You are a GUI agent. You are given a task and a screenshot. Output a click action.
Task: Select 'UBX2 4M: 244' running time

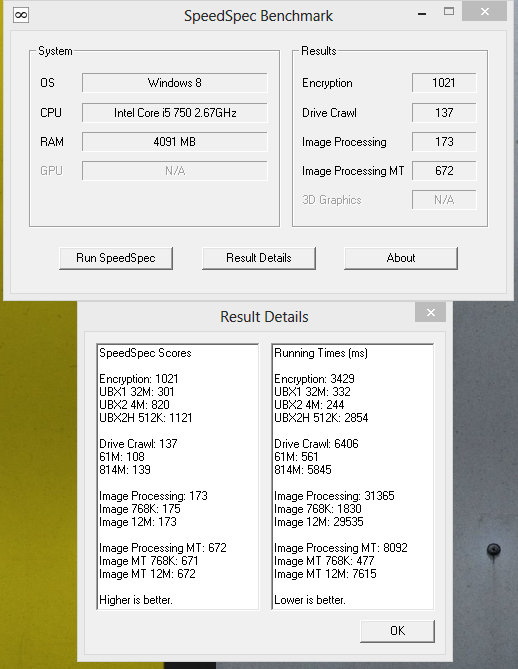[x=309, y=404]
